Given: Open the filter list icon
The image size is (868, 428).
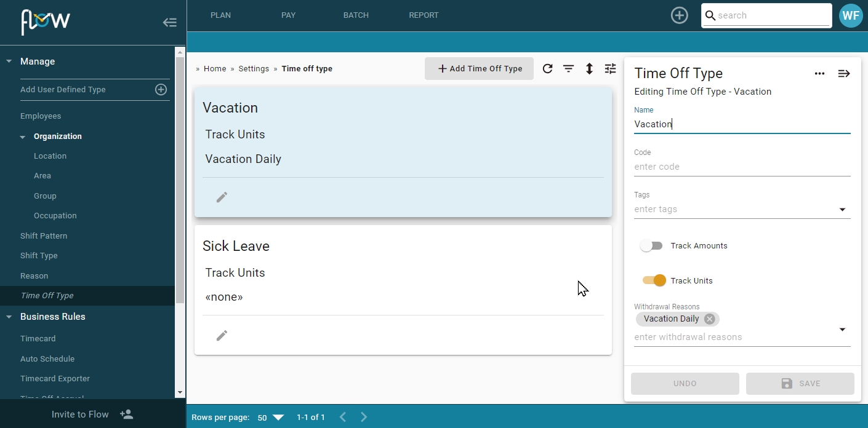Looking at the screenshot, I should pos(568,69).
